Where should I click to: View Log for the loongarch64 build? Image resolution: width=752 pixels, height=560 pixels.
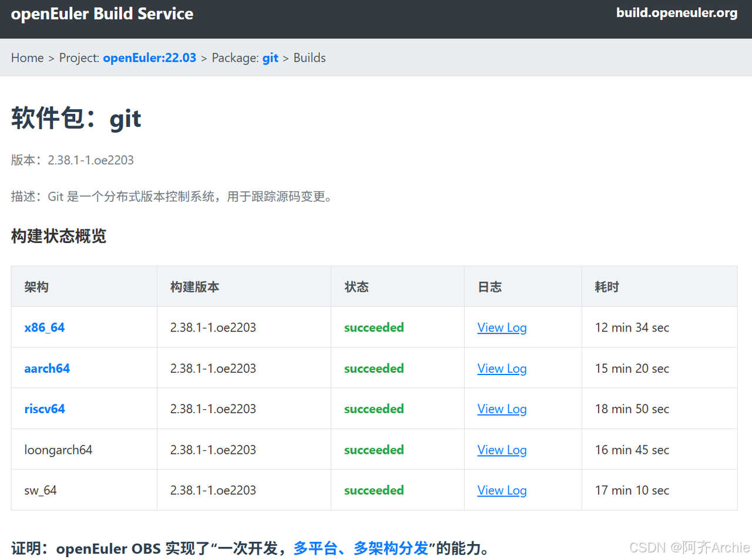pyautogui.click(x=502, y=450)
